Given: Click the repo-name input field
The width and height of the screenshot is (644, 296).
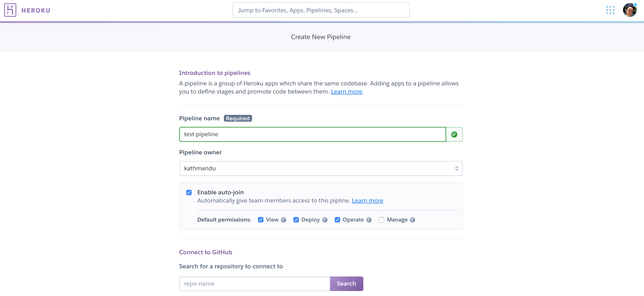Looking at the screenshot, I should pos(255,284).
